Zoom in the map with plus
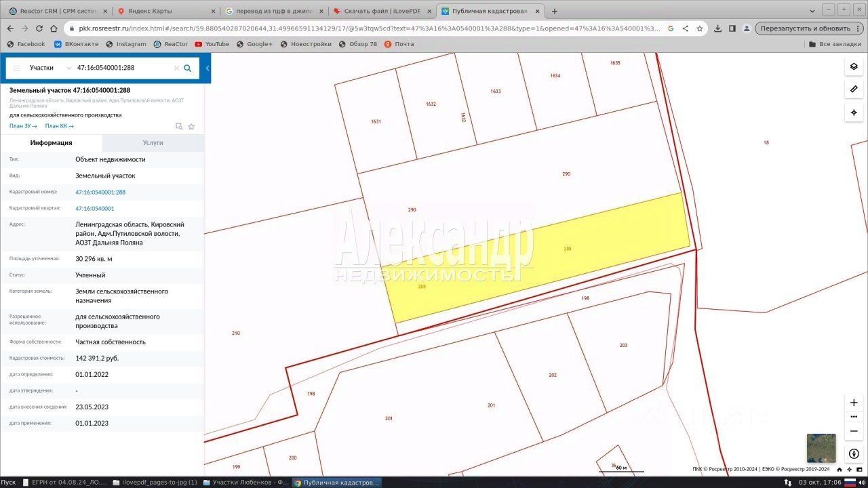The image size is (868, 488). [x=854, y=403]
